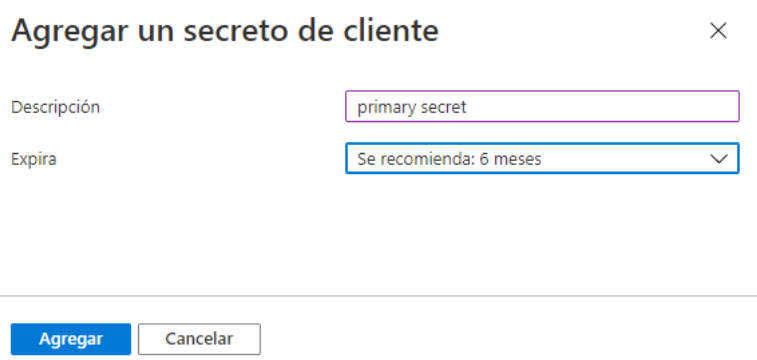Click the Expira label
This screenshot has width=757, height=360.
click(34, 159)
